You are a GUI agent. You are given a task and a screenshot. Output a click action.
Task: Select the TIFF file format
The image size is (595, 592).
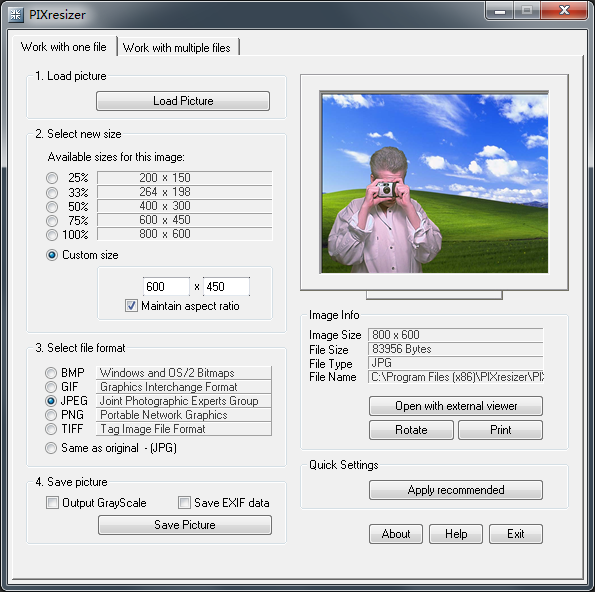coord(51,429)
